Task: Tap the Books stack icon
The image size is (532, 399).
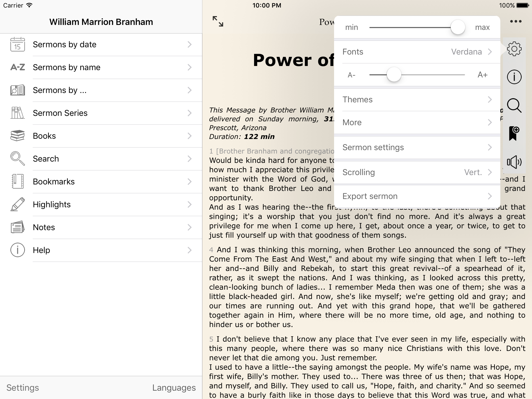Action: [17, 136]
